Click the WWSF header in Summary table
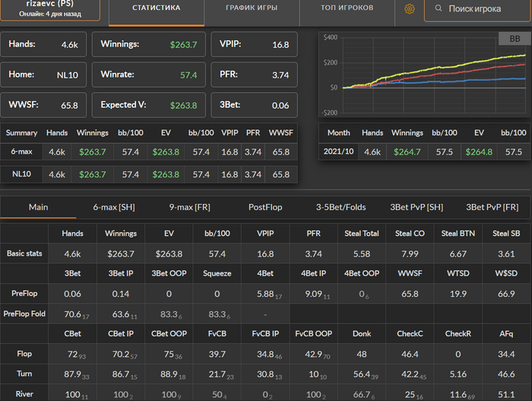The height and width of the screenshot is (401, 532). pyautogui.click(x=281, y=133)
